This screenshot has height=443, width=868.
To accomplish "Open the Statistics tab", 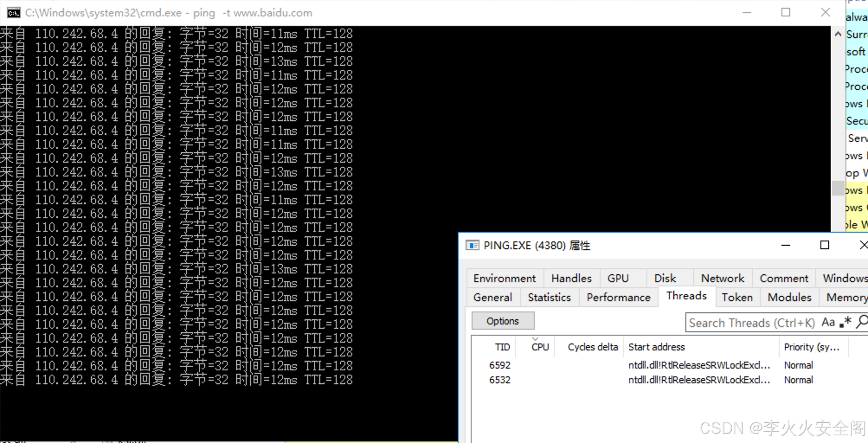I will (549, 298).
